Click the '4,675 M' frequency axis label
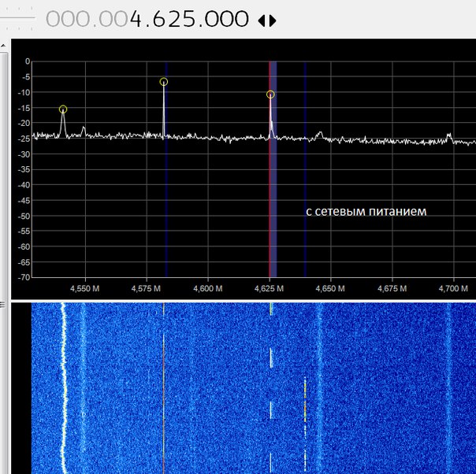Viewport: 476px width, 474px height. pyautogui.click(x=392, y=288)
